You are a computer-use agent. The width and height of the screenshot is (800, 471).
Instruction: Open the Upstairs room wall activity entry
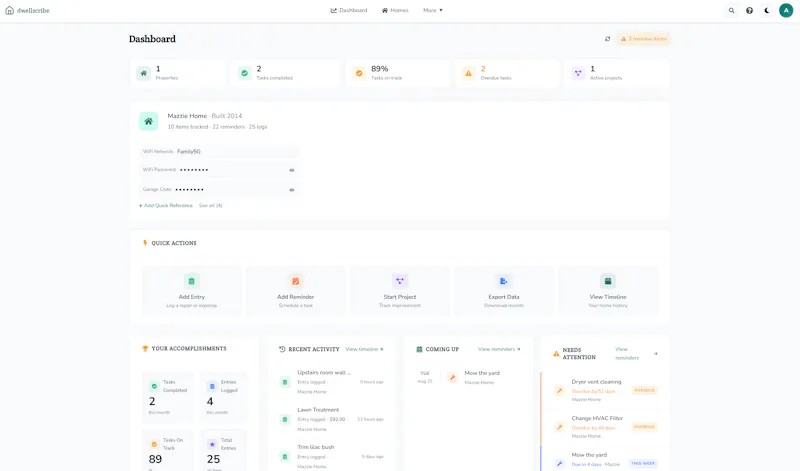pyautogui.click(x=332, y=382)
